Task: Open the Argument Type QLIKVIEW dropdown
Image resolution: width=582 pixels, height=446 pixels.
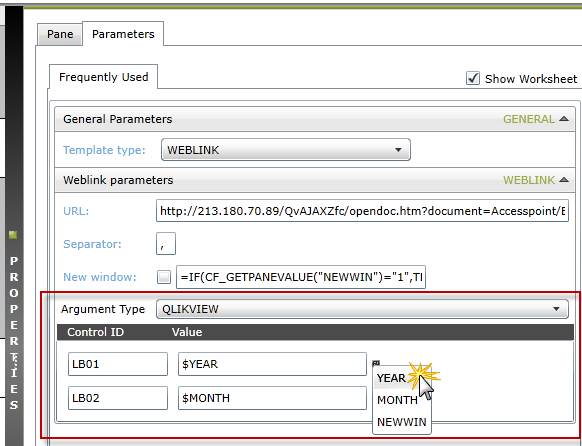Action: click(362, 309)
